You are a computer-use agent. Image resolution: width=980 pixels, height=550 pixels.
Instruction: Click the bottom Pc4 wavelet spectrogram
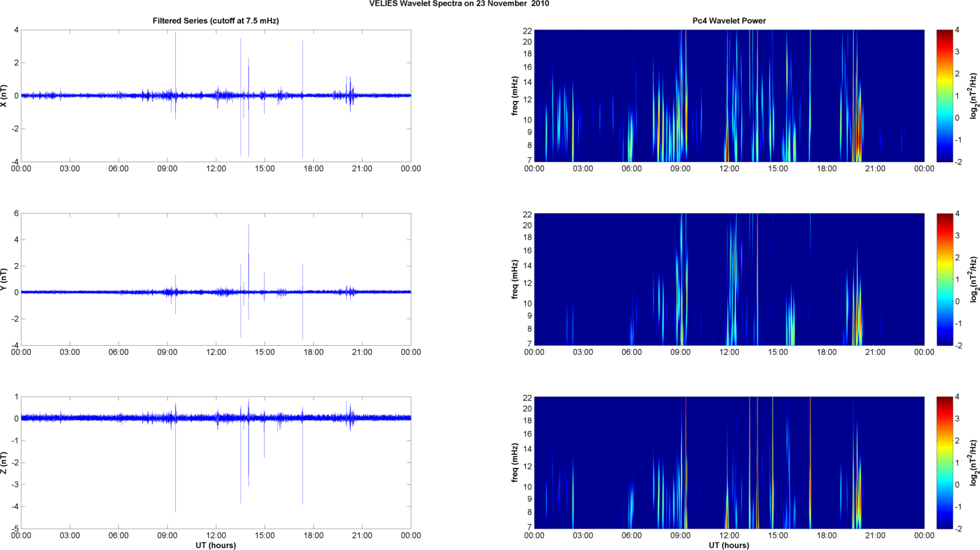729,463
